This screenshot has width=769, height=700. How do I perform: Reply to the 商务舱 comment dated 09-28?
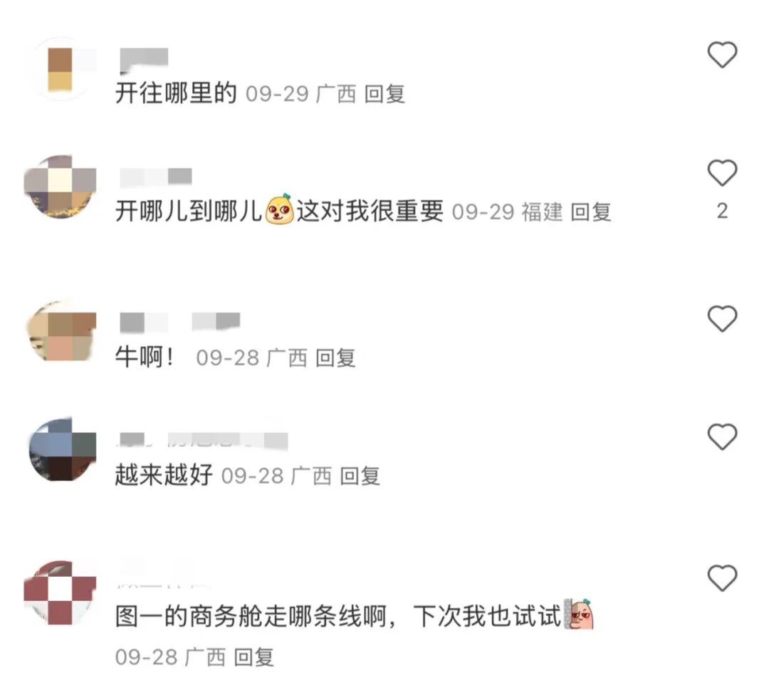coord(253,657)
